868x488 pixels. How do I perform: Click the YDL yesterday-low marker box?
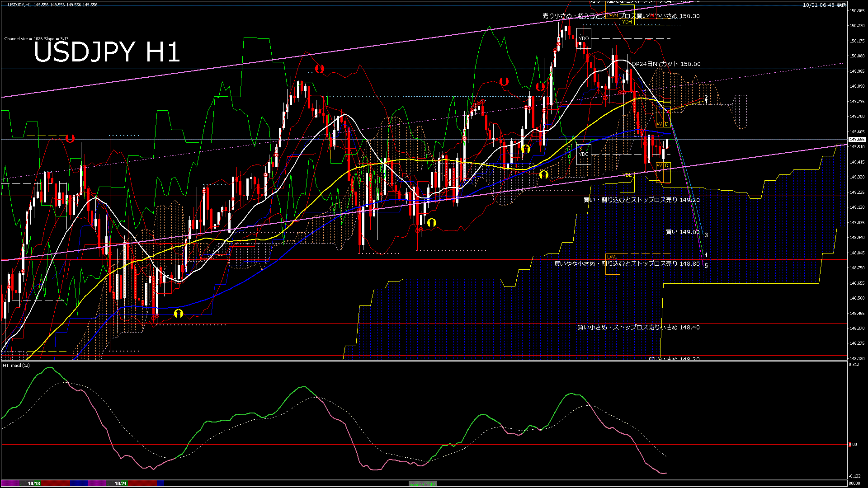627,175
